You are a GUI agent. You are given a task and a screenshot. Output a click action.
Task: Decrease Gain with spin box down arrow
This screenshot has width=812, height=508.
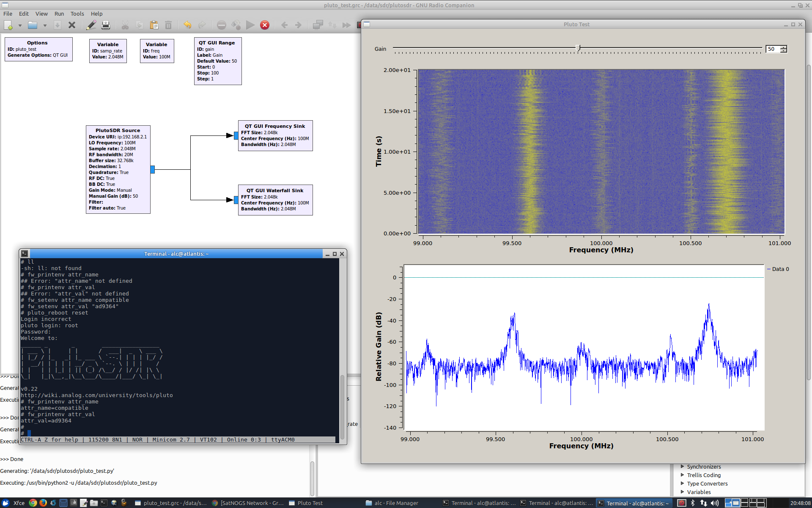point(784,51)
